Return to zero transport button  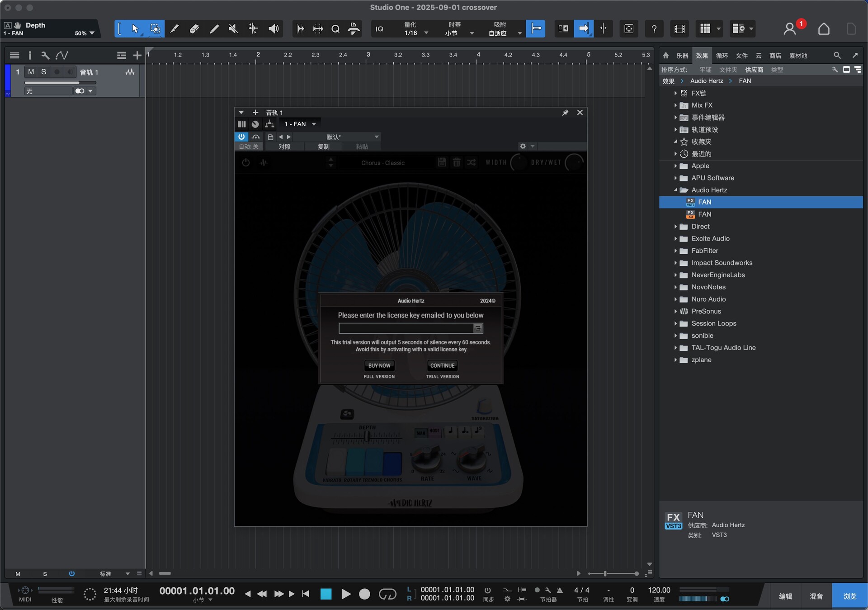pos(306,594)
